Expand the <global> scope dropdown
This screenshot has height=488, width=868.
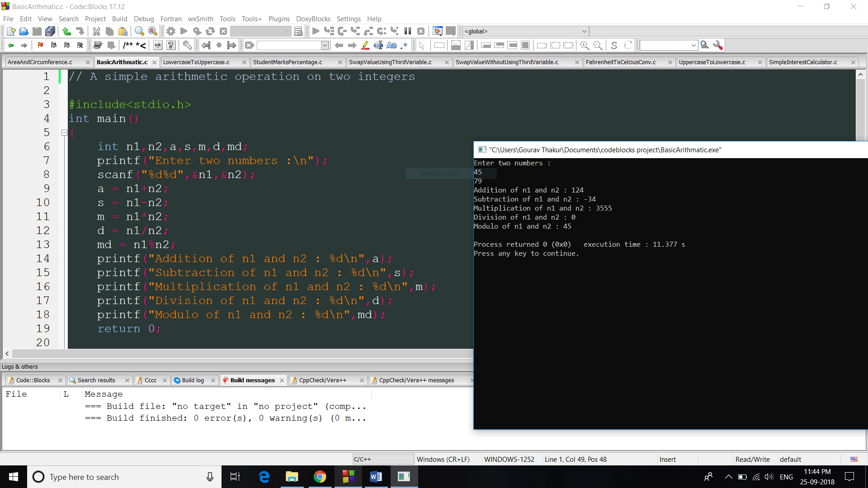point(584,31)
